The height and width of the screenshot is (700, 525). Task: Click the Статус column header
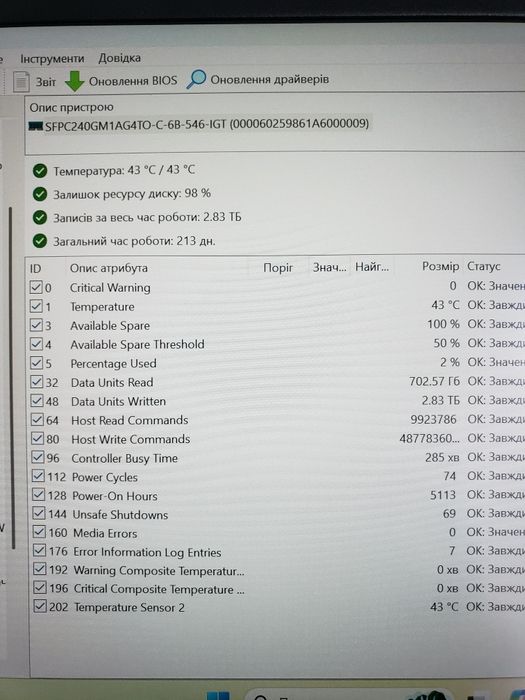tap(483, 266)
